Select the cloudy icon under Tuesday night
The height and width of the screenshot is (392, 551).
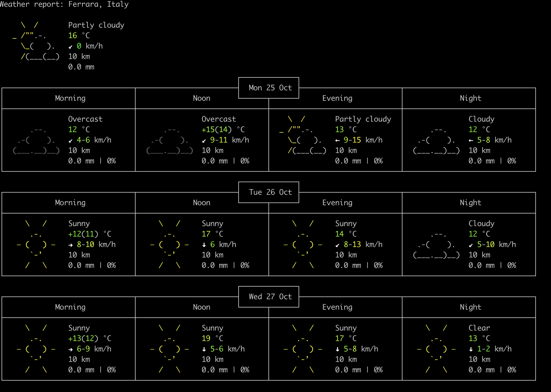point(437,244)
